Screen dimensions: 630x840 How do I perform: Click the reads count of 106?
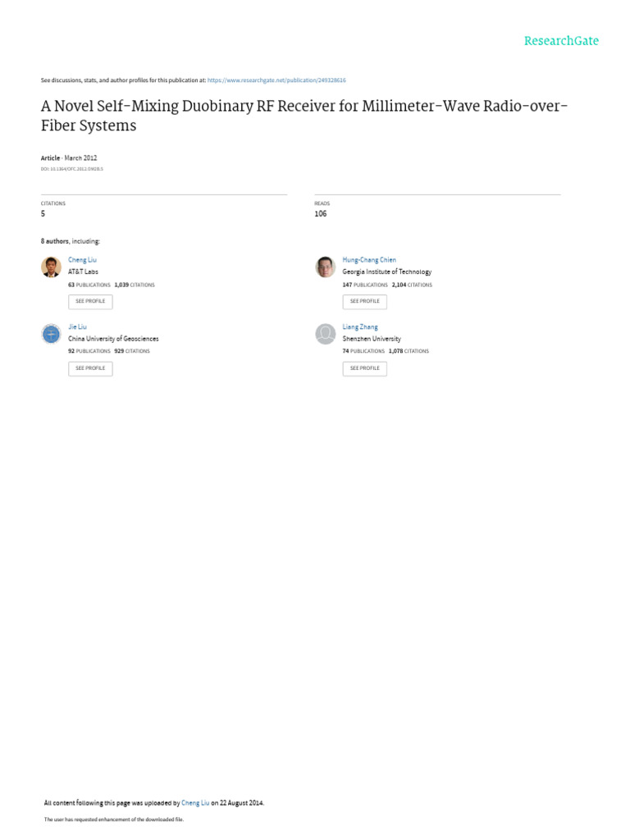(x=320, y=214)
